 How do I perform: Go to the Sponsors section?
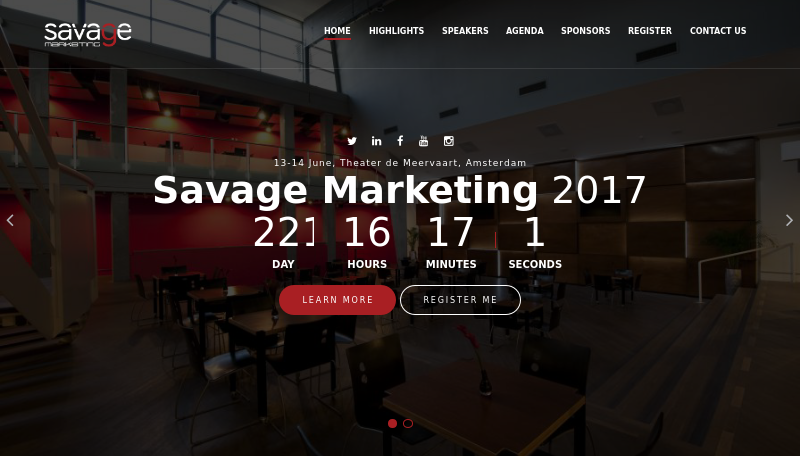coord(586,31)
